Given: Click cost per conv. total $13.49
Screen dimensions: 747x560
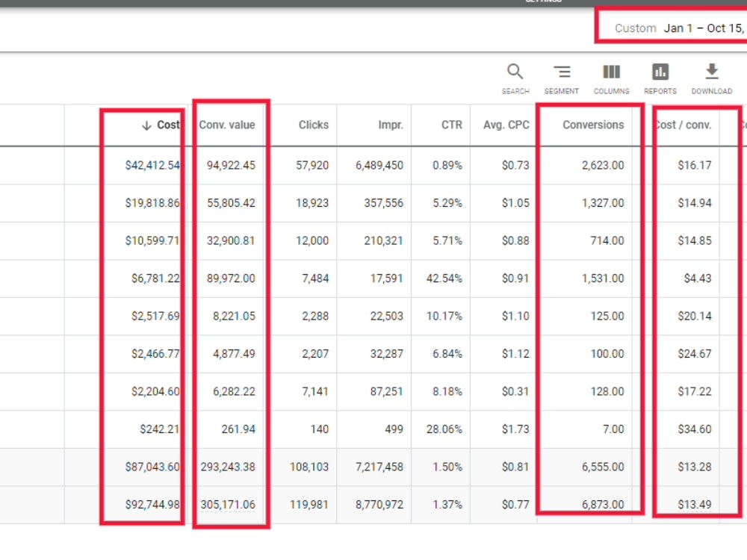Looking at the screenshot, I should click(x=695, y=504).
